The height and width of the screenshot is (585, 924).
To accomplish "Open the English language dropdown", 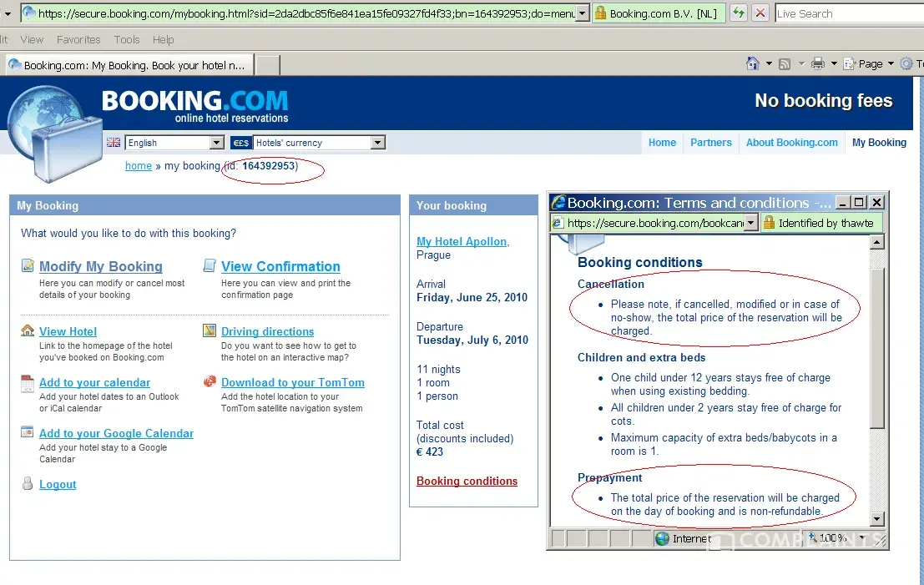I will click(x=216, y=143).
